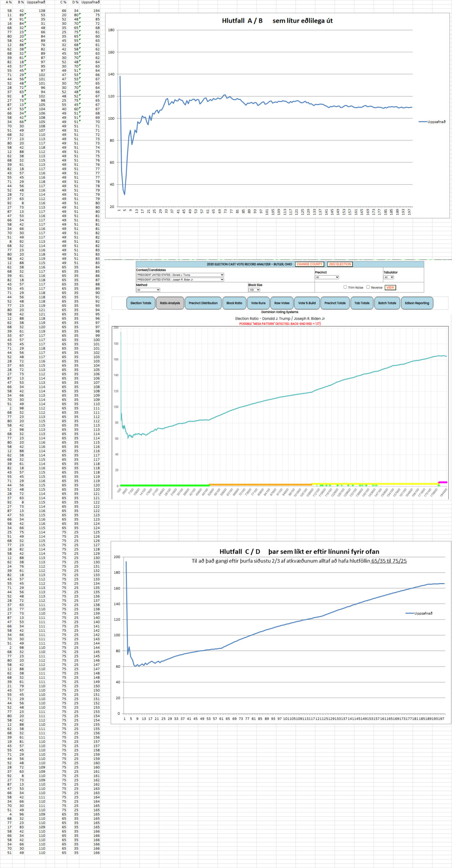Click the Uppsafnað legend in the A/B chart
452x868 pixels.
(x=432, y=122)
